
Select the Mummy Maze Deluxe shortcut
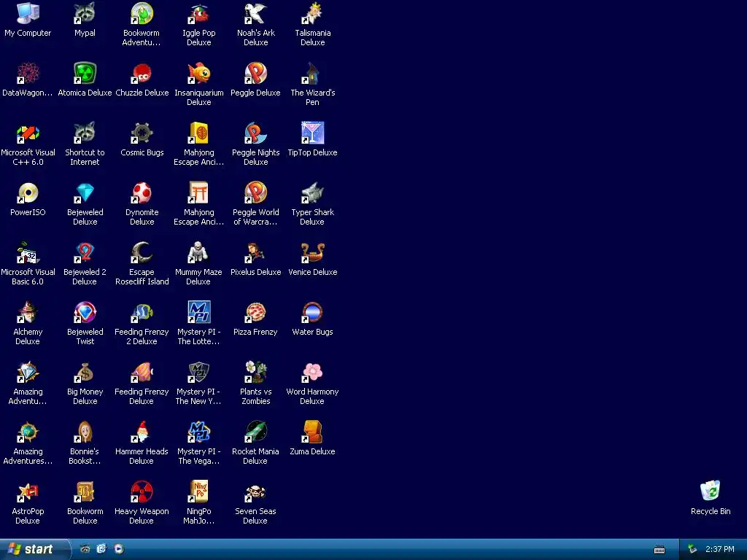(x=198, y=252)
